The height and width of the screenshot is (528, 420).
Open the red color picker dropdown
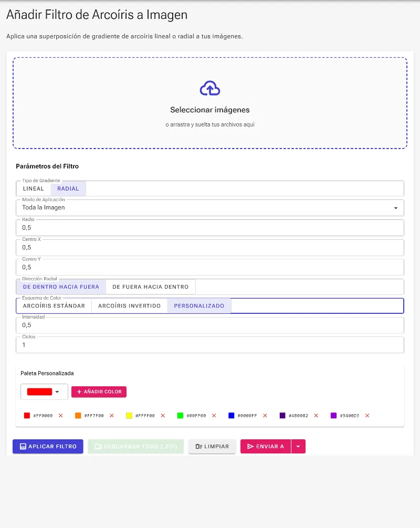(44, 392)
